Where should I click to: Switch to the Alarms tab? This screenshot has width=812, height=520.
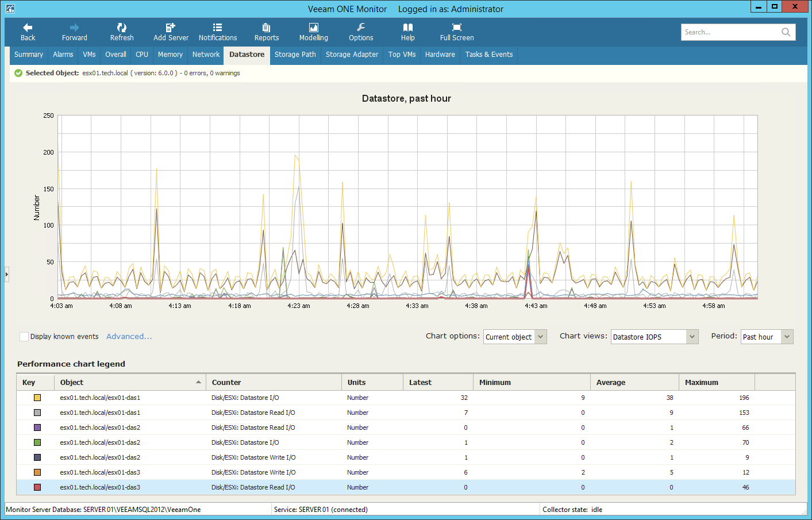63,55
